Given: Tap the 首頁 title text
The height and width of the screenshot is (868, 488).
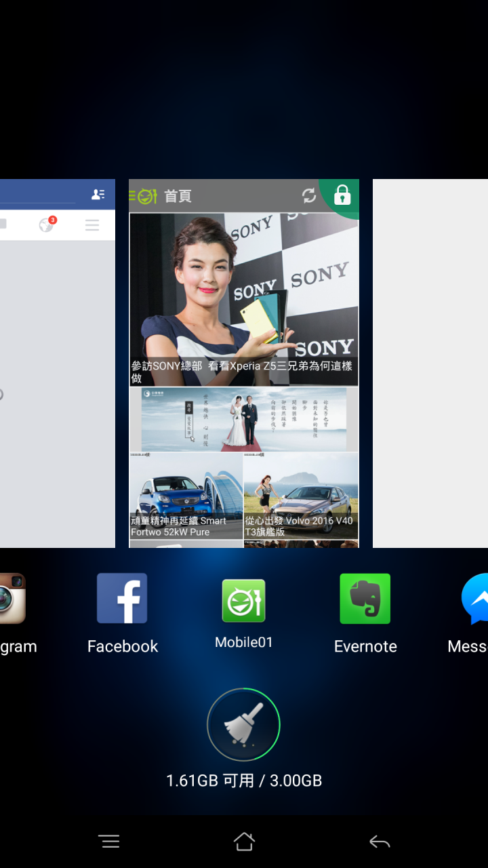Looking at the screenshot, I should tap(178, 196).
